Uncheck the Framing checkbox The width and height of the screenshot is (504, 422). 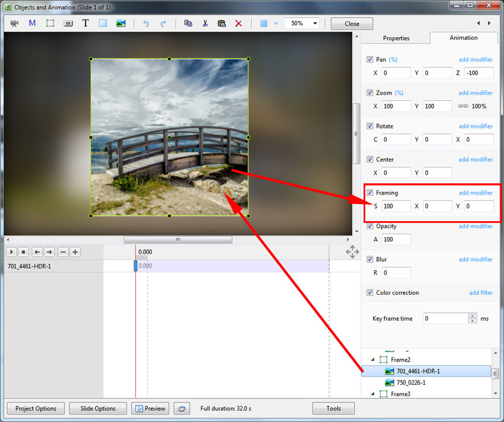coord(370,193)
